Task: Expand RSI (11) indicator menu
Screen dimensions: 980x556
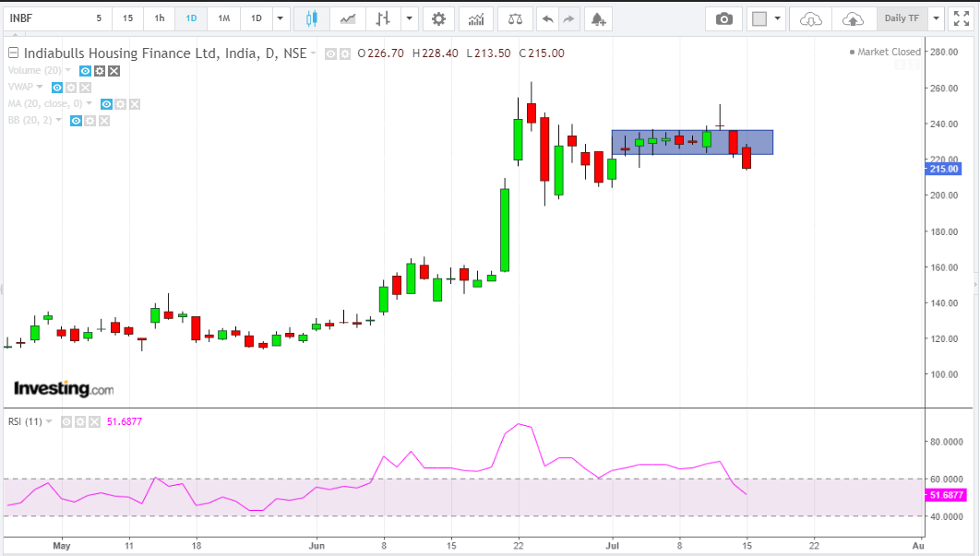Action: tap(50, 421)
